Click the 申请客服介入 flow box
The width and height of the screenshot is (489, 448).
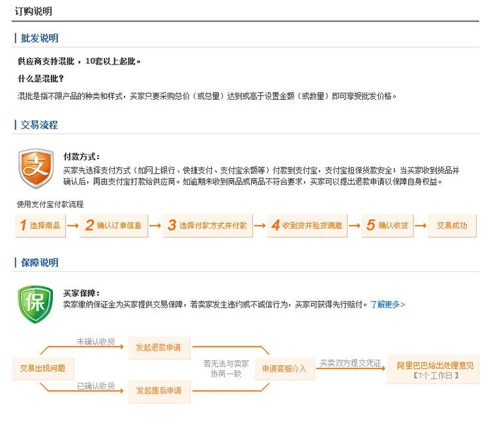click(284, 368)
